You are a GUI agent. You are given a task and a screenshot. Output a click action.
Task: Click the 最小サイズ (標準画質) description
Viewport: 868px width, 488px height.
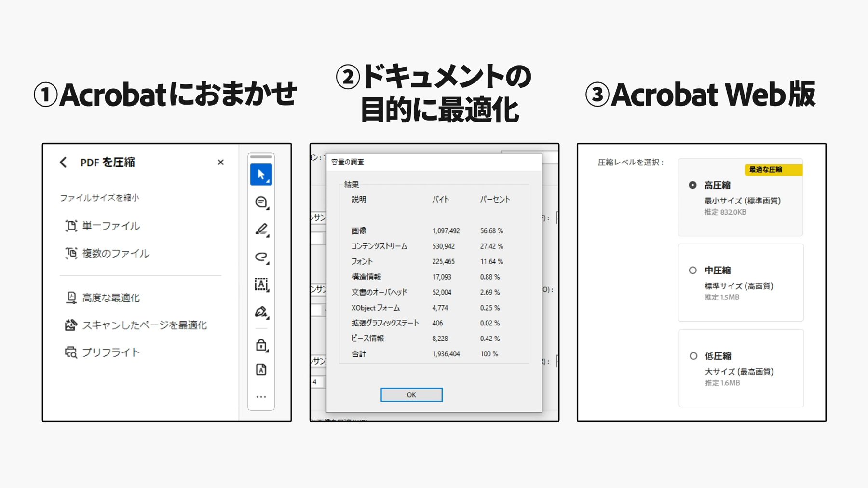(743, 201)
